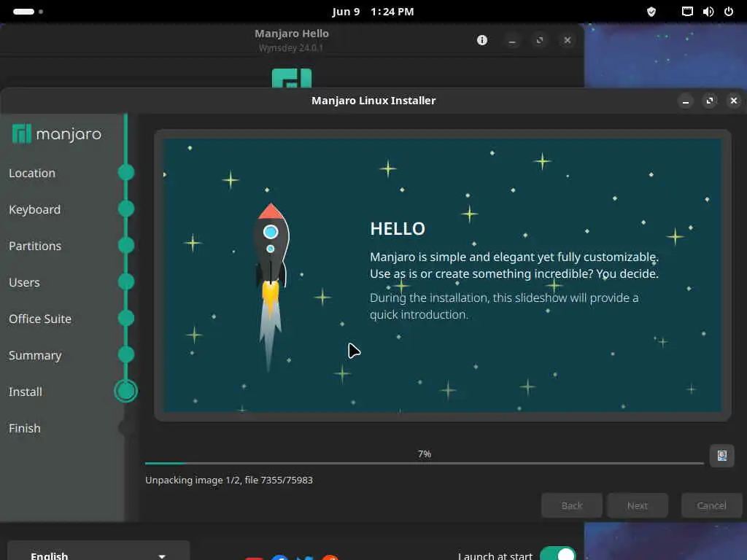
Task: Click the Back button
Action: click(572, 506)
